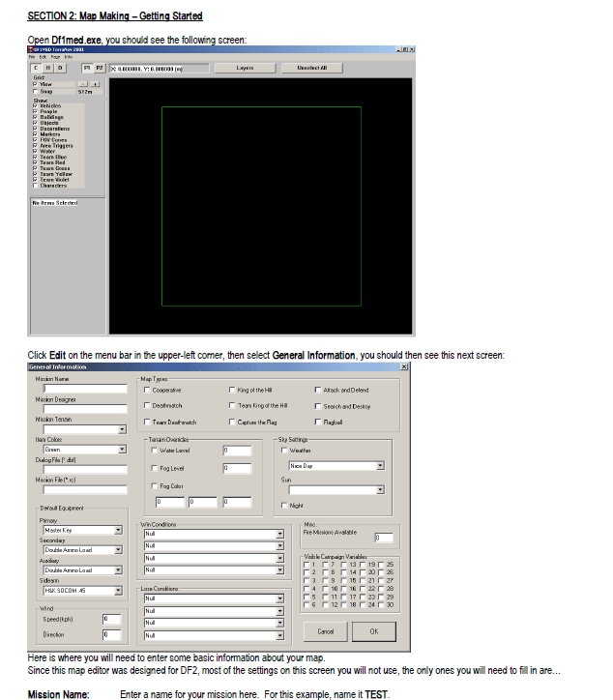Click the Mission Designer input field

tap(85, 408)
